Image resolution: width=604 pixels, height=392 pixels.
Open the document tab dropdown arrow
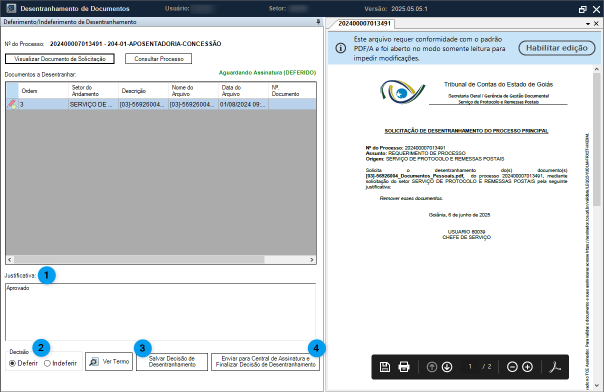point(588,24)
